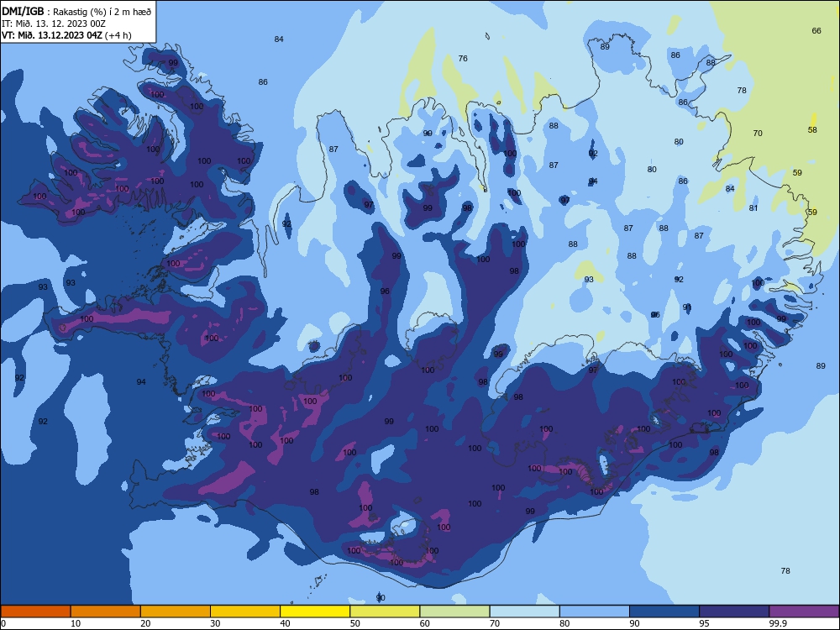Choose the dark blue 90–95 legend swatch
Viewport: 840px width, 630px height.
[664, 612]
